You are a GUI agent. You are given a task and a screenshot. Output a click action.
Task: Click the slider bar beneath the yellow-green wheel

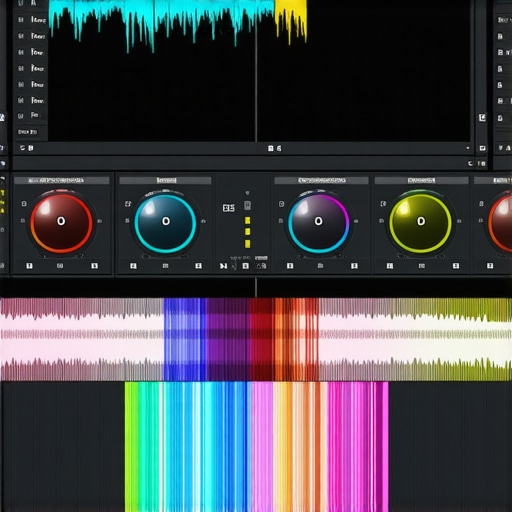tap(421, 256)
